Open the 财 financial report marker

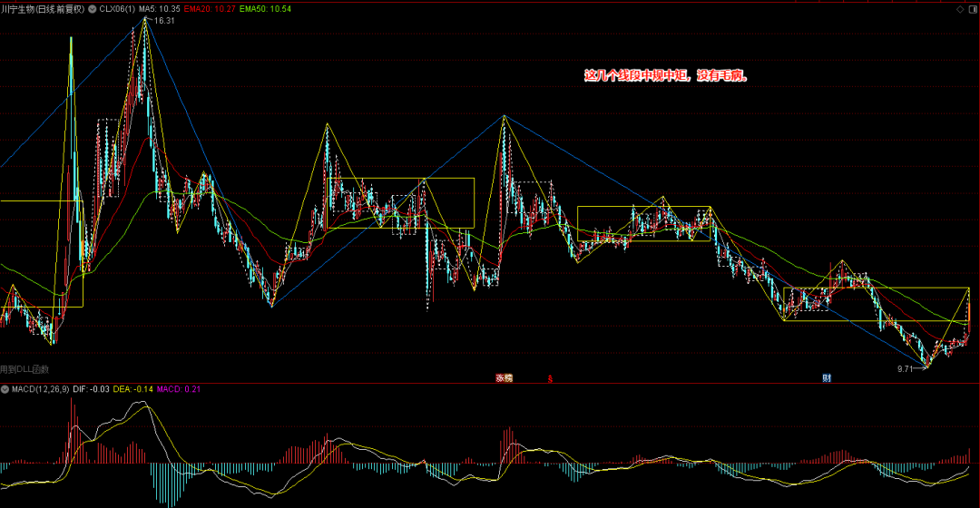point(827,378)
